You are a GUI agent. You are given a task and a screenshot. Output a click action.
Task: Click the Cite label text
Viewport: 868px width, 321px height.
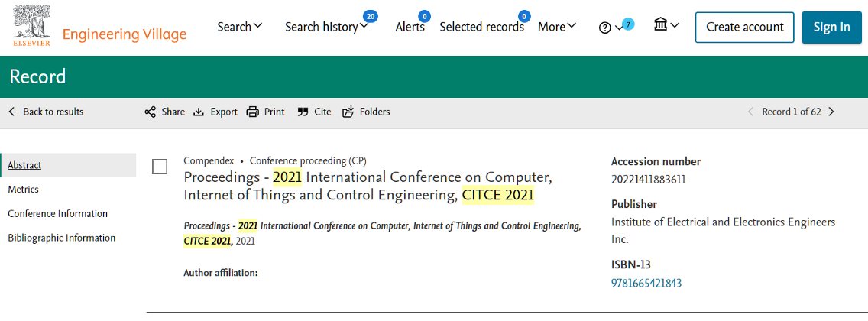pos(322,112)
